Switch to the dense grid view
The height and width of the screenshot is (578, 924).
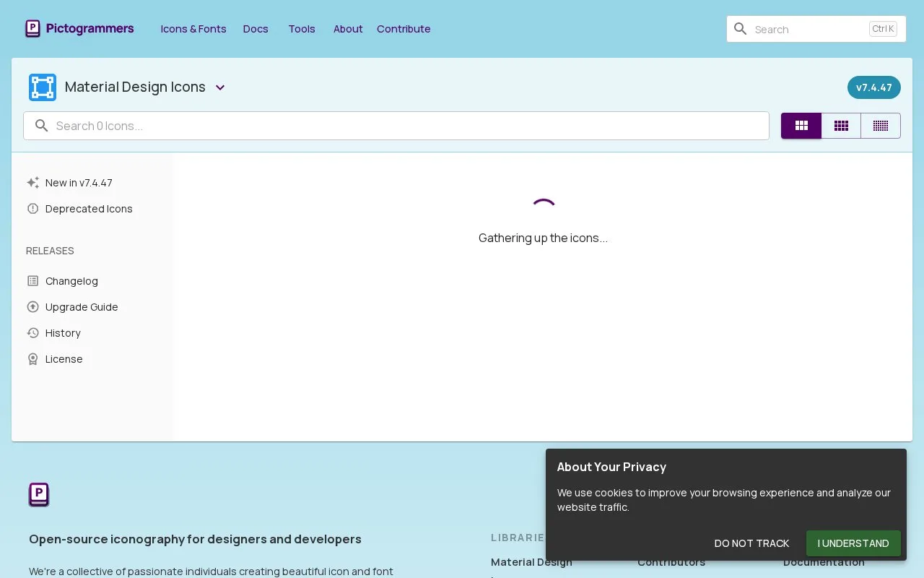881,126
